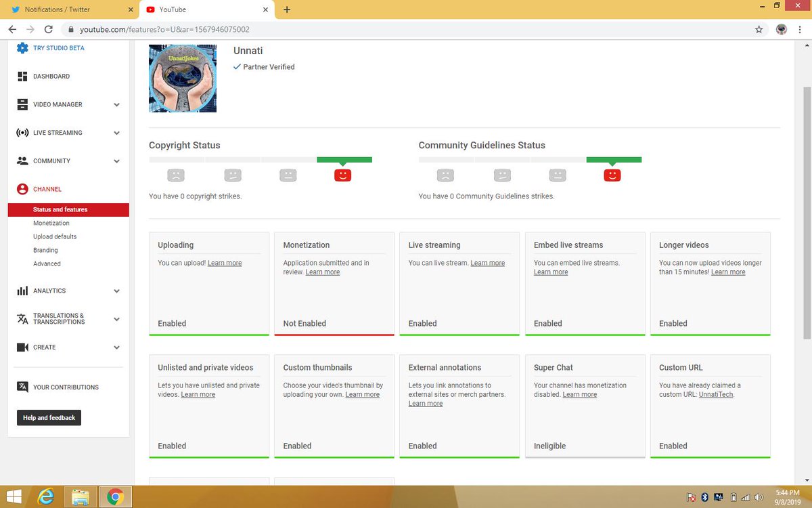Click Learn more in the Live streaming card
This screenshot has width=812, height=508.
coord(488,263)
